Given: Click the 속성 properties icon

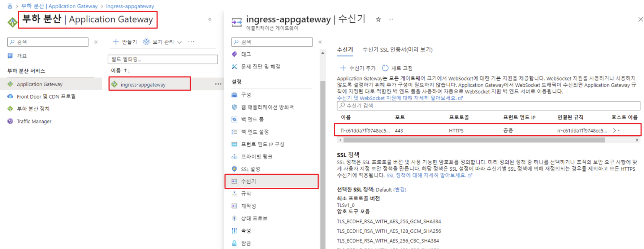Looking at the screenshot, I should pyautogui.click(x=234, y=231).
